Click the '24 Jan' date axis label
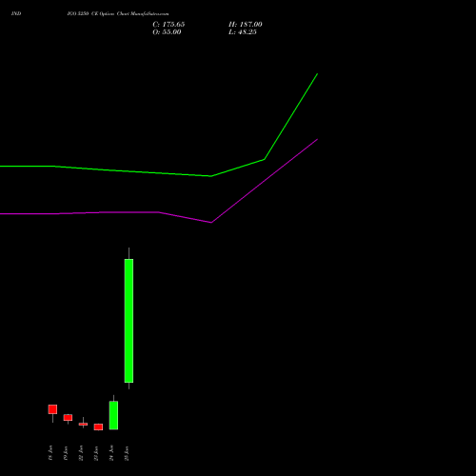The width and height of the screenshot is (476, 476). pos(111,453)
